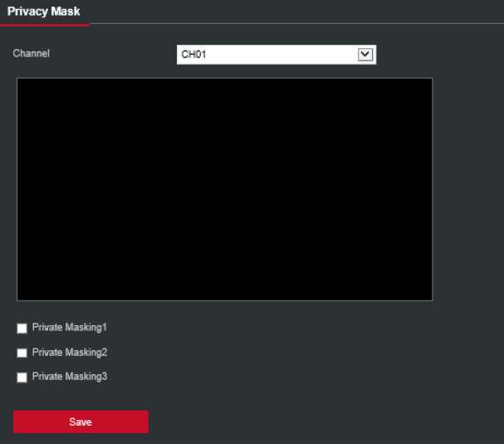Enable the Private Masking1 checkbox
The width and height of the screenshot is (504, 444).
[x=22, y=329]
